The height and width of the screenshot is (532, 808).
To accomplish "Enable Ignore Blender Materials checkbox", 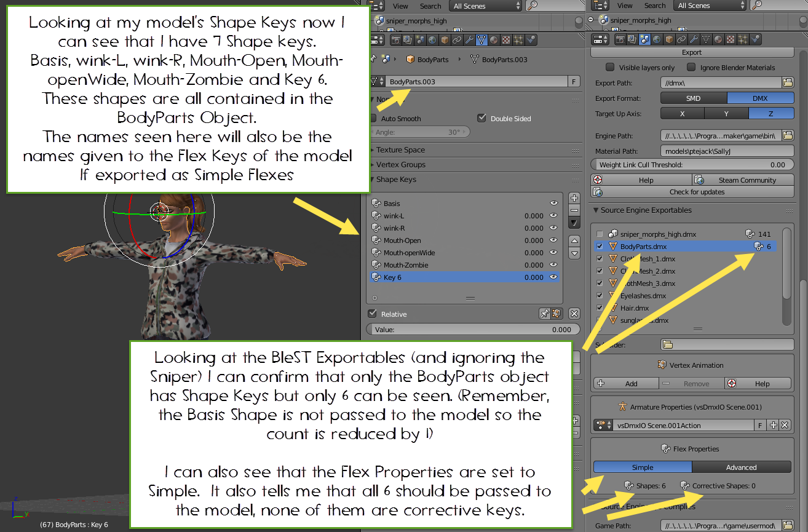I will (x=691, y=67).
